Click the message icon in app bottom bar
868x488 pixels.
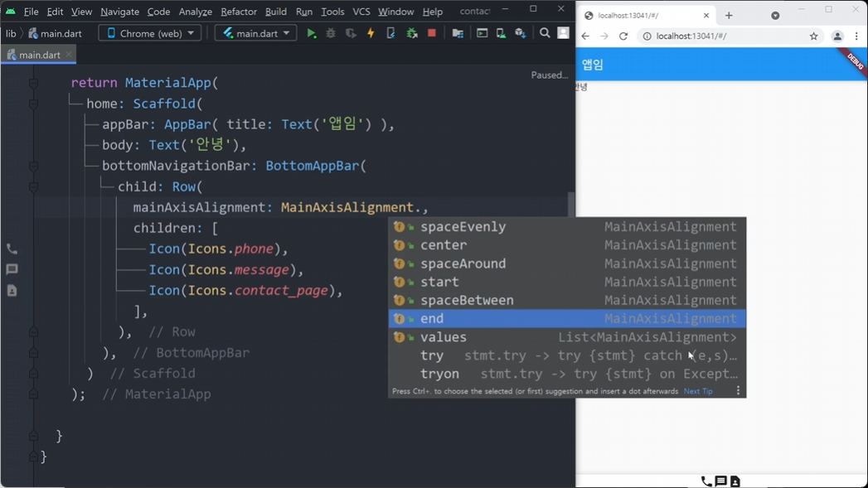(720, 481)
